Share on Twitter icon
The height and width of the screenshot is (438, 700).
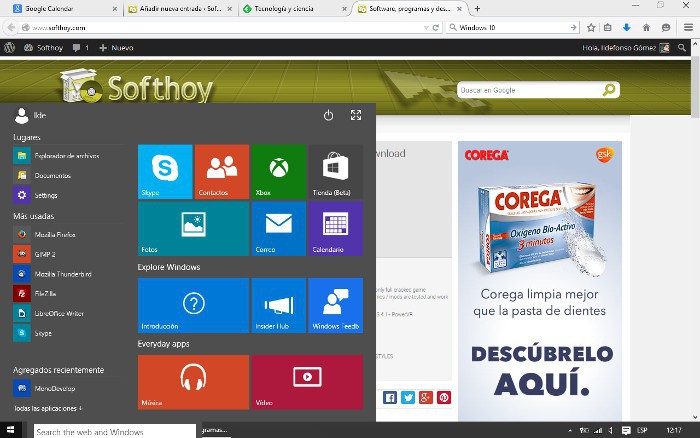(x=408, y=397)
